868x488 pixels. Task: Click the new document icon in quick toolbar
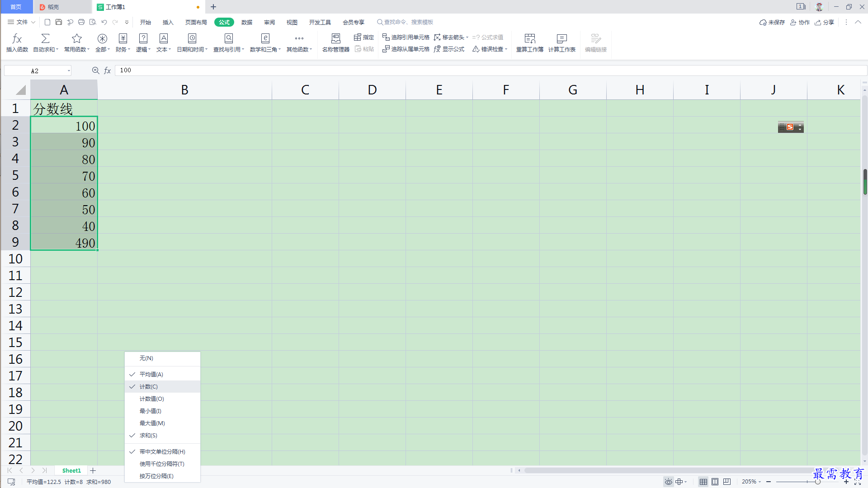(47, 22)
